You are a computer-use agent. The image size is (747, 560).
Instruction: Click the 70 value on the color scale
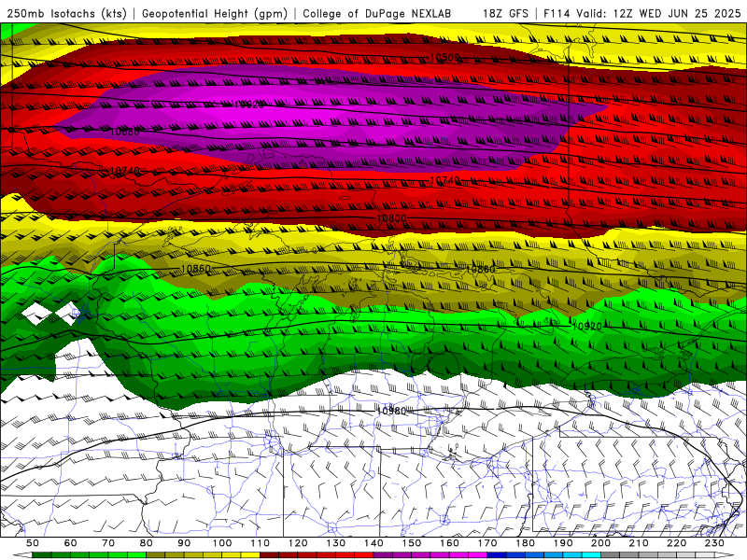point(108,543)
